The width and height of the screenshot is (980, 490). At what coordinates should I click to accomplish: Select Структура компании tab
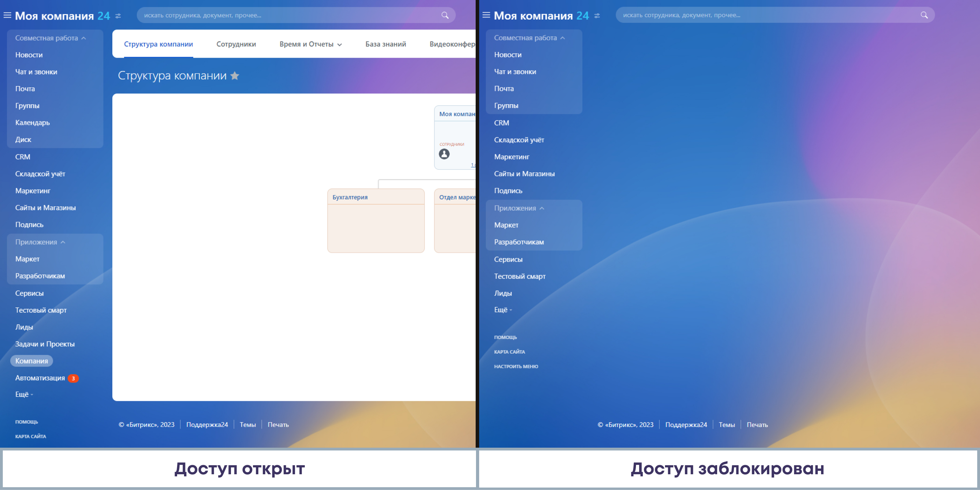pos(158,44)
